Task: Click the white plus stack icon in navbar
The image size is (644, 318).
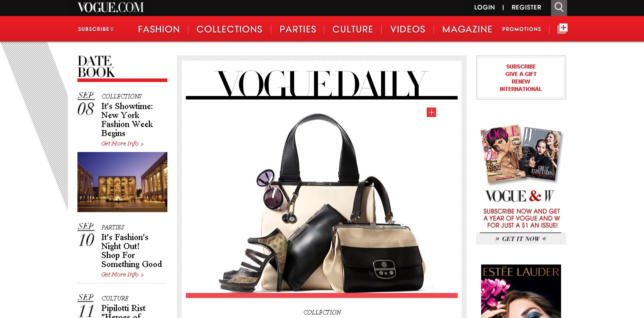Action: pos(563,28)
